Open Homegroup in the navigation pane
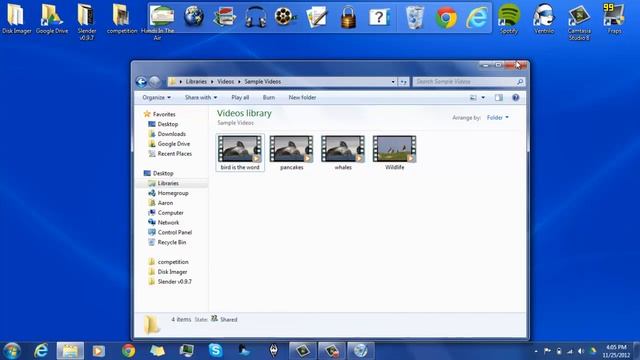640x360 pixels. tap(168, 193)
